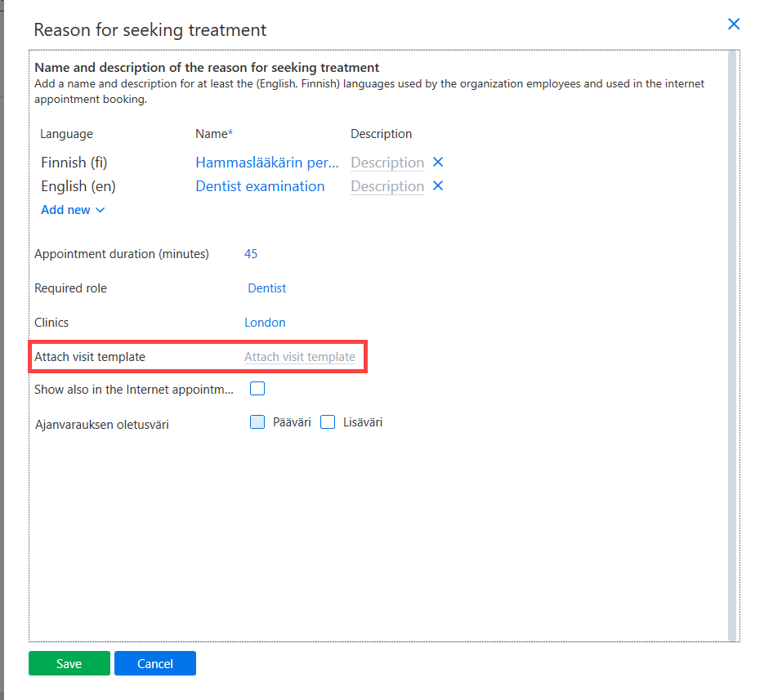Remove the English language row
764x700 pixels.
click(438, 185)
